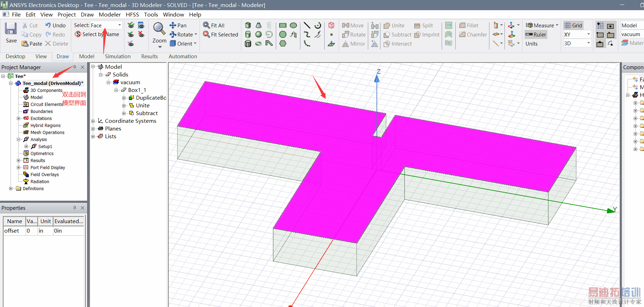Toggle the Properties panel pin icon
Viewport: 644px width, 307px height.
pos(74,208)
